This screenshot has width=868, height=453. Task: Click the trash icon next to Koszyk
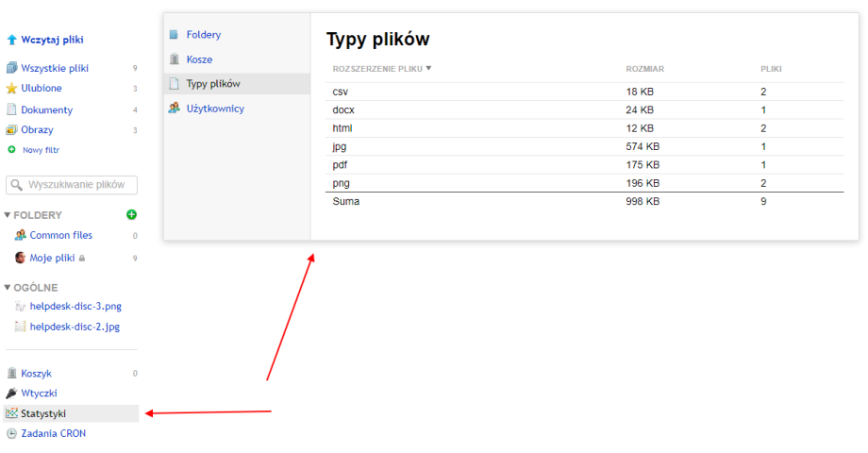(11, 373)
